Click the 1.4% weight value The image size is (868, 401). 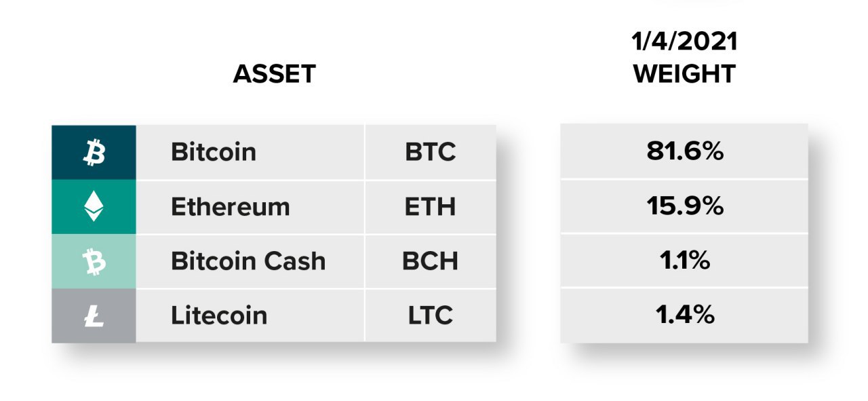click(685, 315)
